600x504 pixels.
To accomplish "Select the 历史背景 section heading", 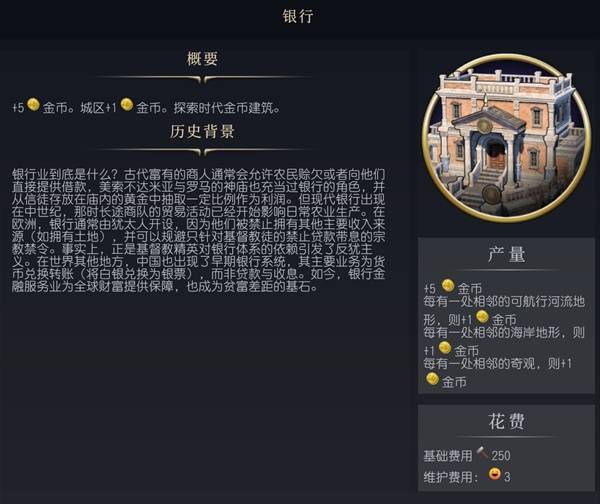I will tap(202, 131).
